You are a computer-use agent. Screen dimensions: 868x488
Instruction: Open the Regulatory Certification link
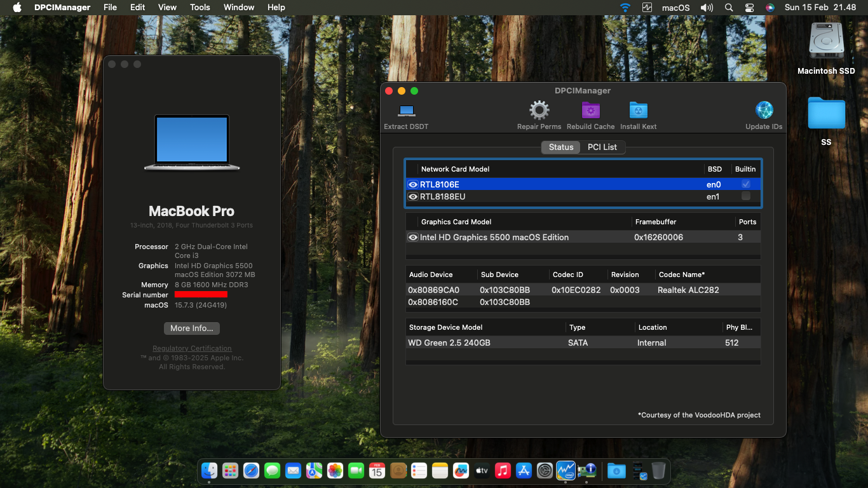[192, 348]
